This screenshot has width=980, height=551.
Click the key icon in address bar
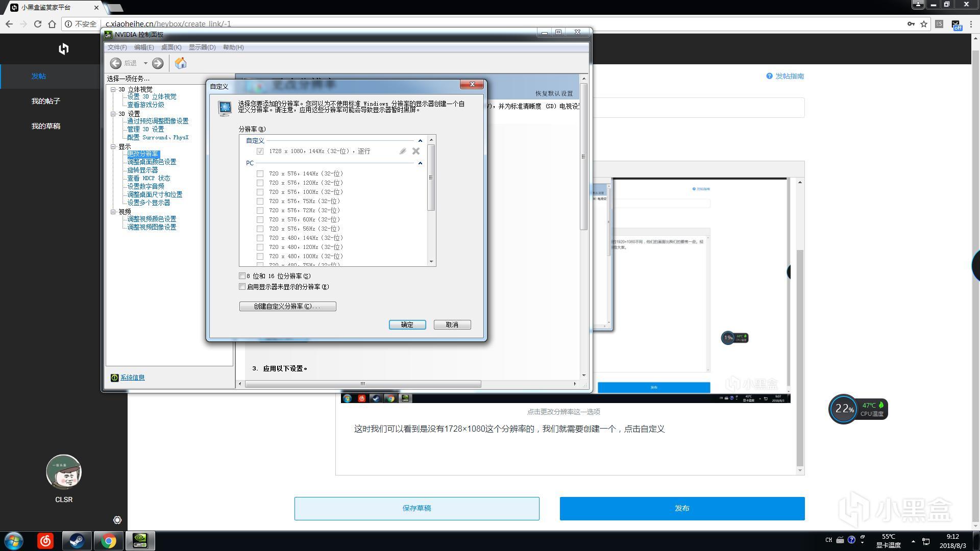tap(911, 24)
